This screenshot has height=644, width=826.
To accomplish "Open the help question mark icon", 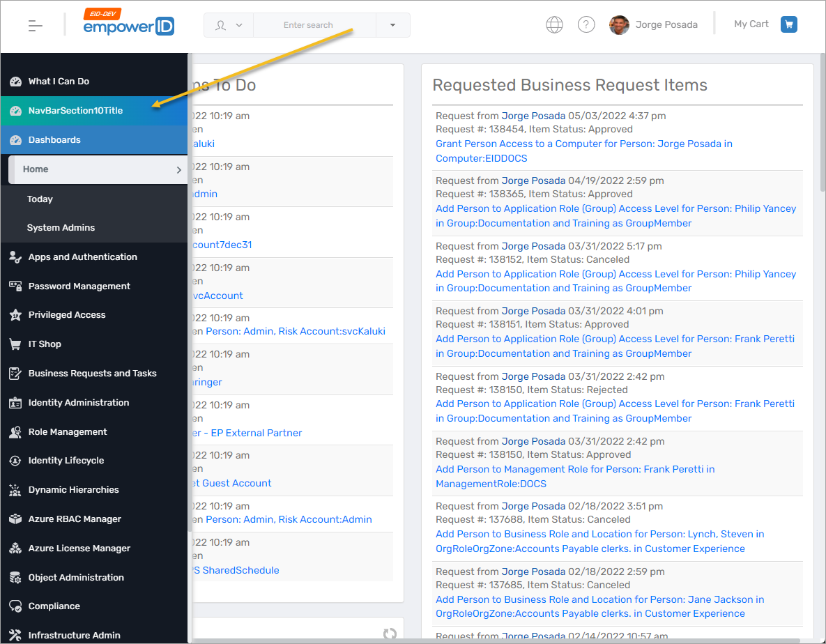I will [586, 24].
